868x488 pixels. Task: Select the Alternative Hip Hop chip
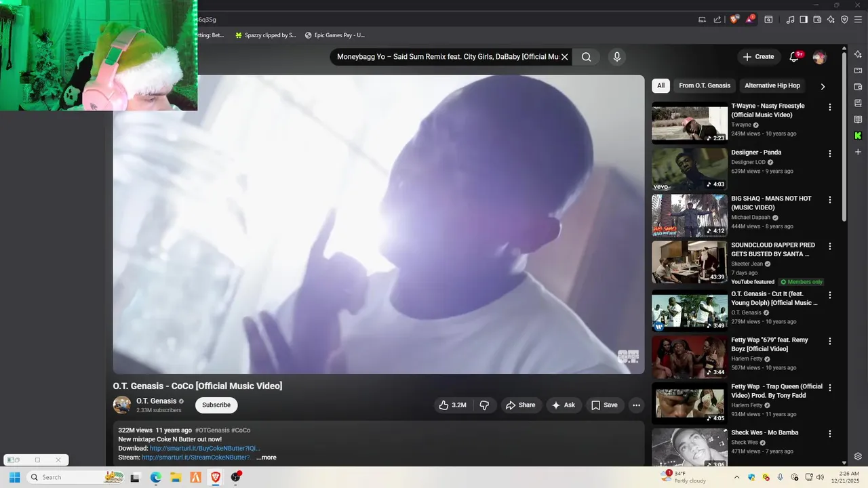[x=772, y=85]
